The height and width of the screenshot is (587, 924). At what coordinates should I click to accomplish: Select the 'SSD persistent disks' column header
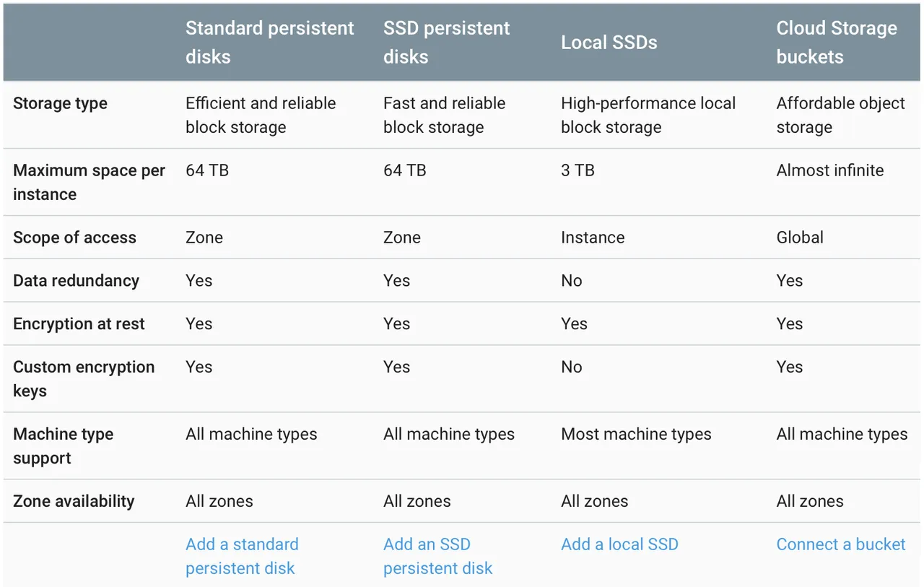click(446, 42)
